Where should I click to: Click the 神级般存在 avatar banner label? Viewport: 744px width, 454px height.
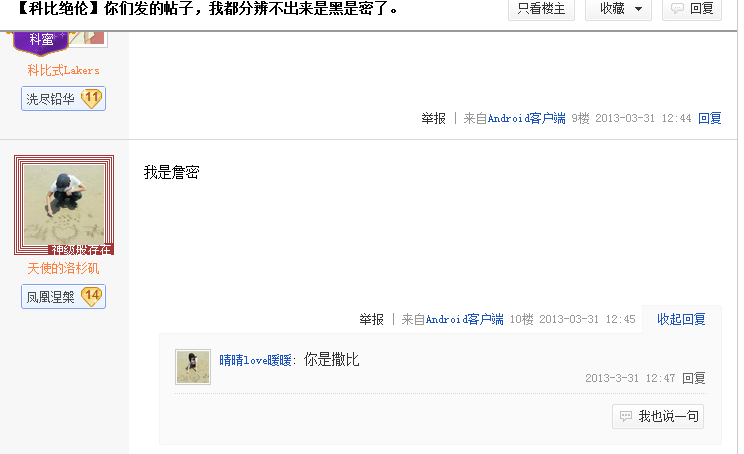(81, 250)
